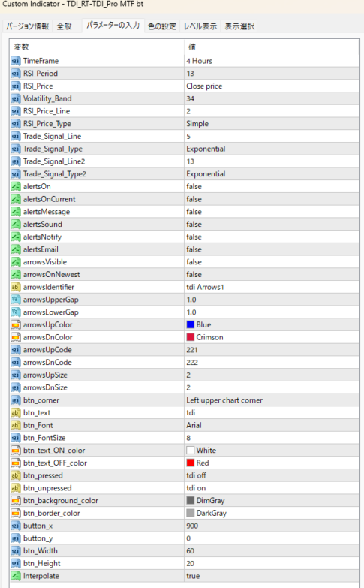Click the boolean icon beside alertsEmail
Screen dimensions: 364x588
[x=15, y=249]
